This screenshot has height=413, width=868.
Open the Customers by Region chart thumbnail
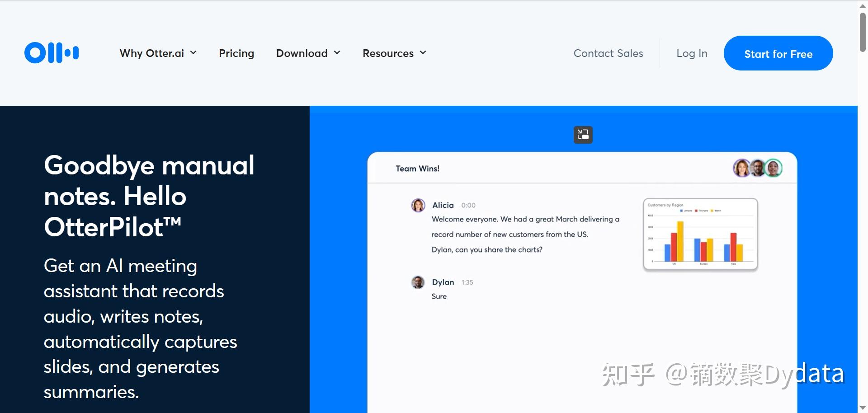(x=700, y=235)
